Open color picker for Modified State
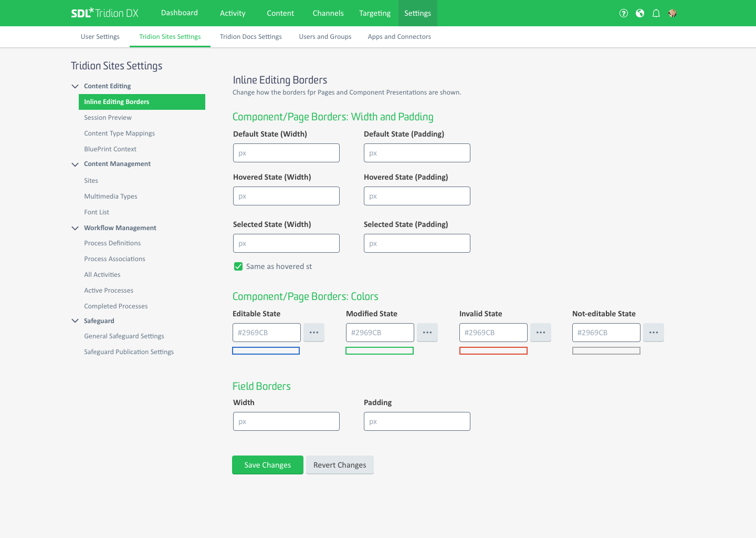Viewport: 756px width, 538px height. click(x=427, y=333)
